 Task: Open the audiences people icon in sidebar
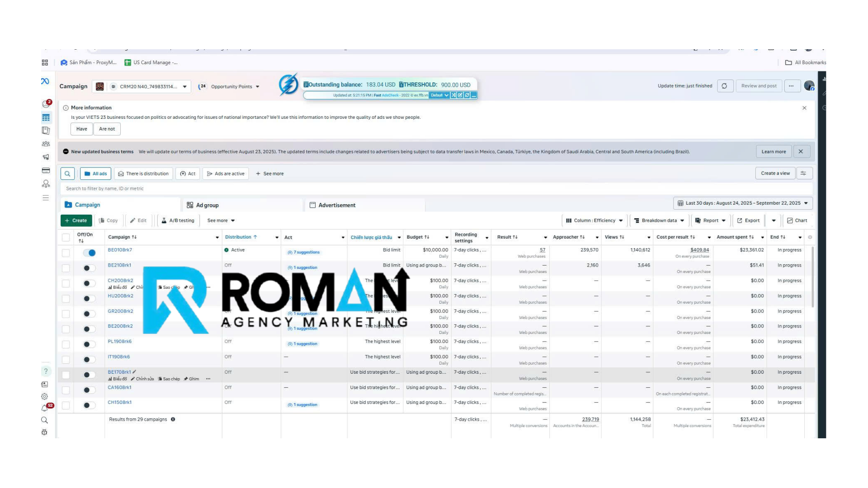click(x=46, y=144)
